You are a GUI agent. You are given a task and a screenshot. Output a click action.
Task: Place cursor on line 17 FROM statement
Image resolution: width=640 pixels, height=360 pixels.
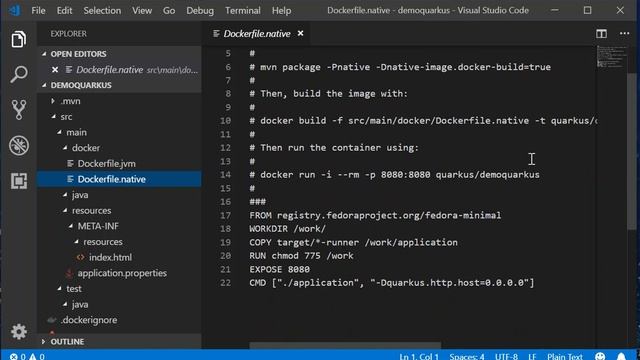click(375, 215)
